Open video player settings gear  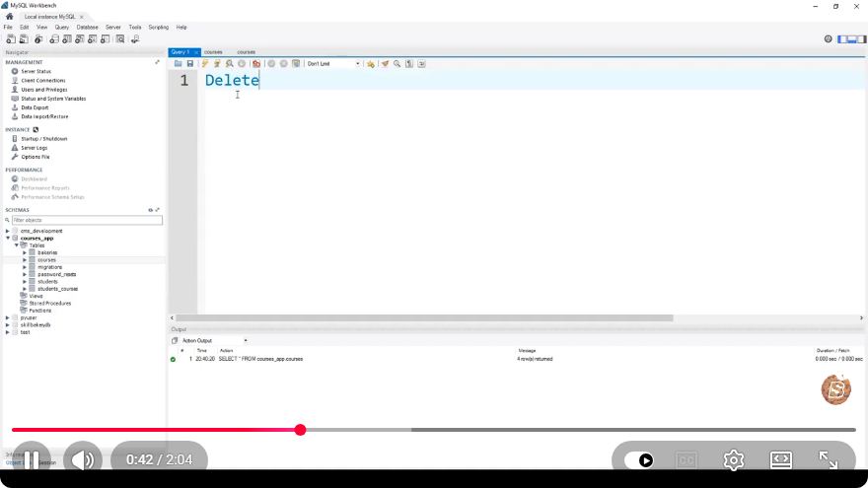734,459
